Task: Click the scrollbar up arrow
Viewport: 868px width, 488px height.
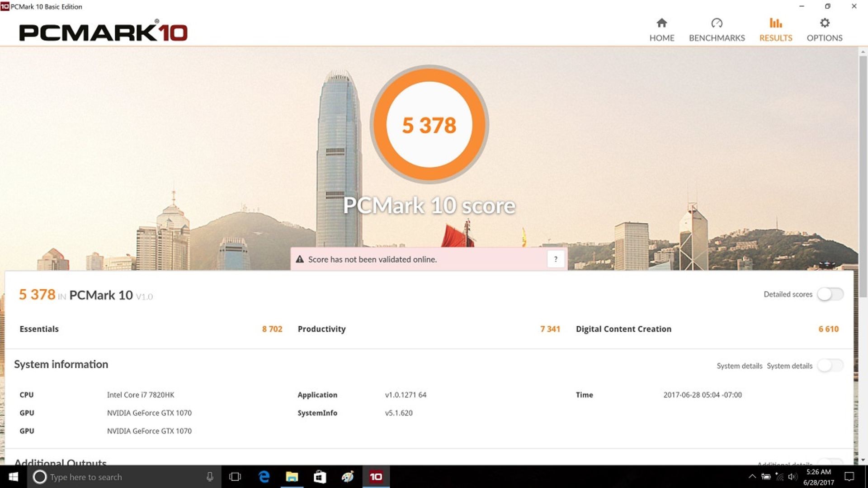Action: click(x=863, y=52)
